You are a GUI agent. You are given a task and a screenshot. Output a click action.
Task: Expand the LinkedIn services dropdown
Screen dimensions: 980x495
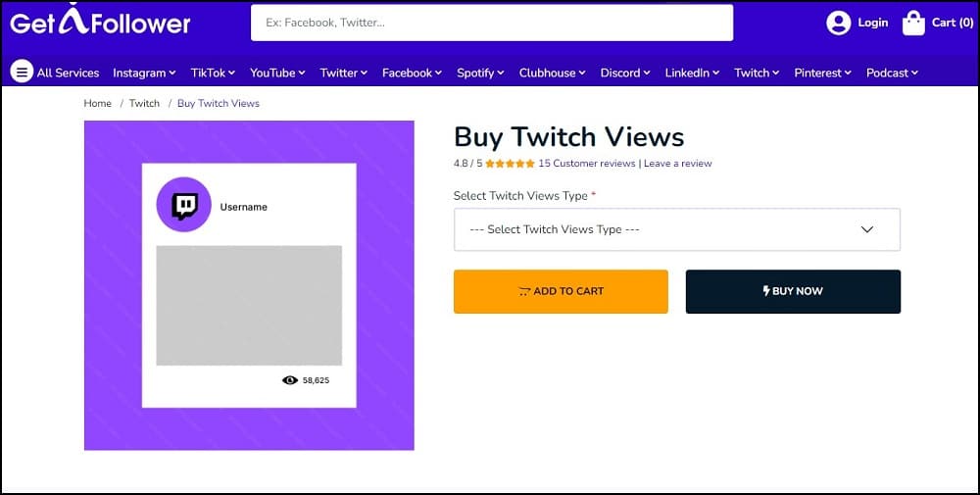[x=693, y=73]
